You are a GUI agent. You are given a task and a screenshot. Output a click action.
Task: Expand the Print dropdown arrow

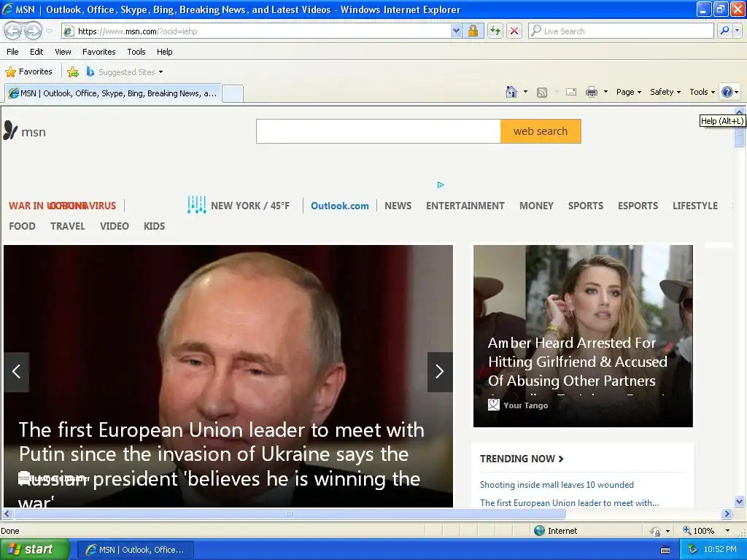(605, 92)
